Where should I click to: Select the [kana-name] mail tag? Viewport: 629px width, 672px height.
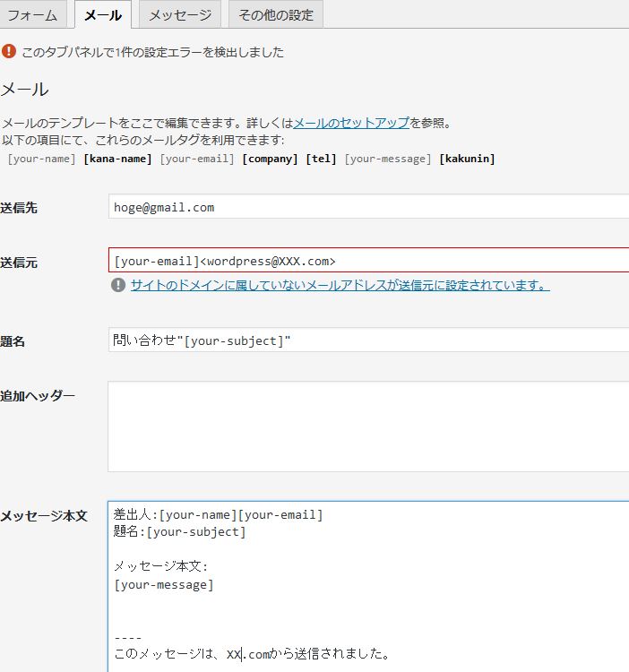(118, 159)
